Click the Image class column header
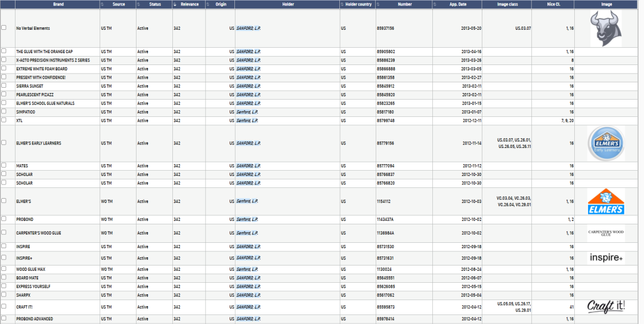 507,5
